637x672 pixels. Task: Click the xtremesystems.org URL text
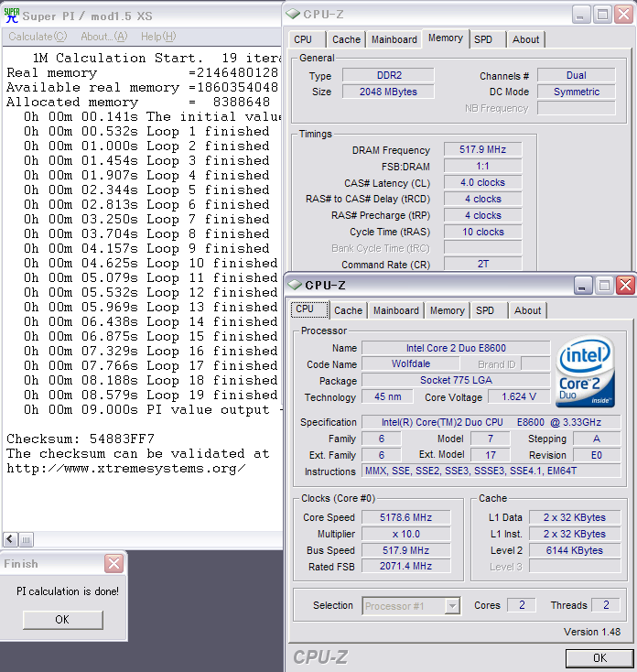(x=126, y=468)
